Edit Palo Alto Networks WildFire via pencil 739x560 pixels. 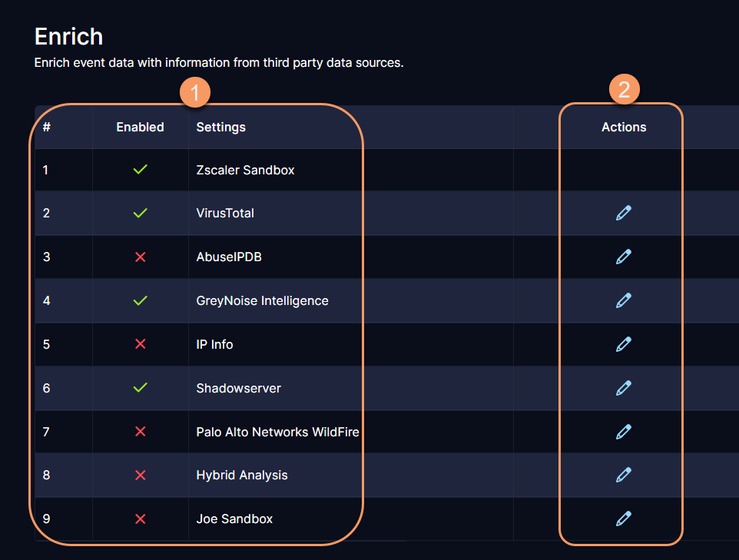(x=624, y=432)
